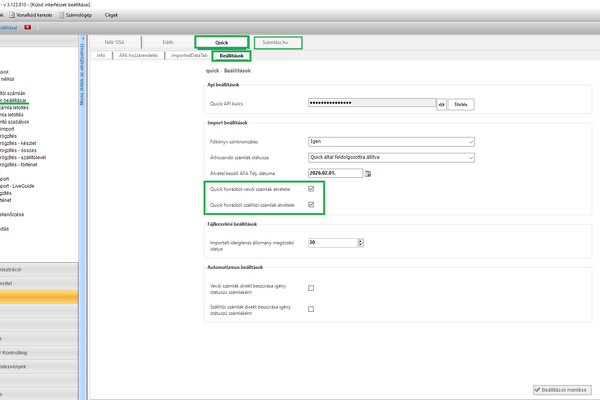
Task: Select the Quick tab
Action: pos(222,42)
